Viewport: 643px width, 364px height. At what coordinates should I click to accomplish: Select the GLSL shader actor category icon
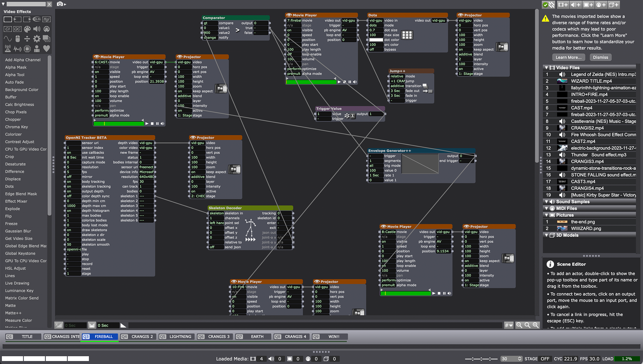37,19
